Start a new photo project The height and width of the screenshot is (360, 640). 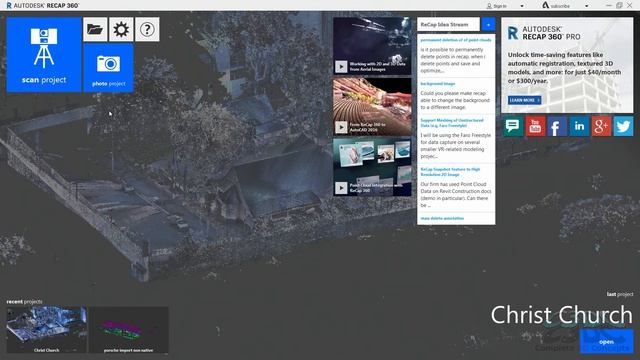(x=109, y=68)
